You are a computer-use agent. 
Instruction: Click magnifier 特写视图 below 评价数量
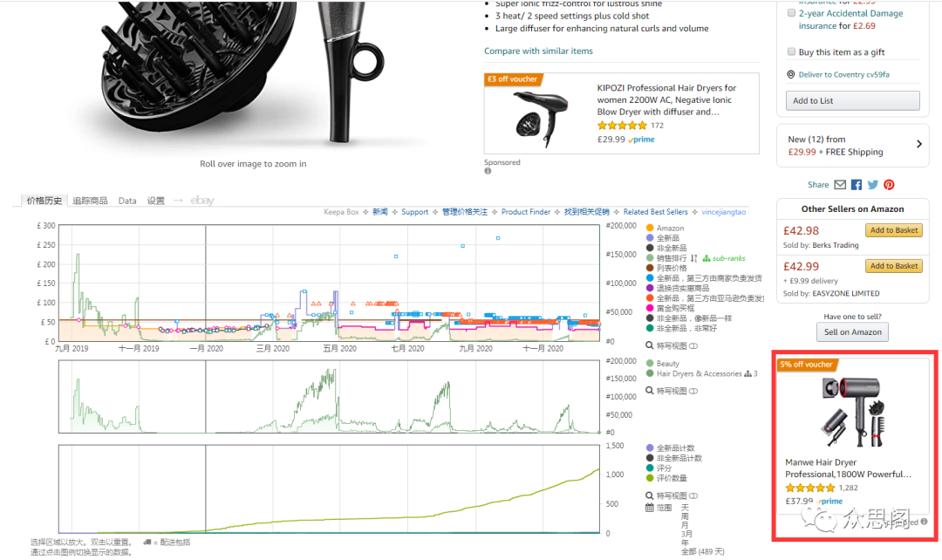[671, 496]
